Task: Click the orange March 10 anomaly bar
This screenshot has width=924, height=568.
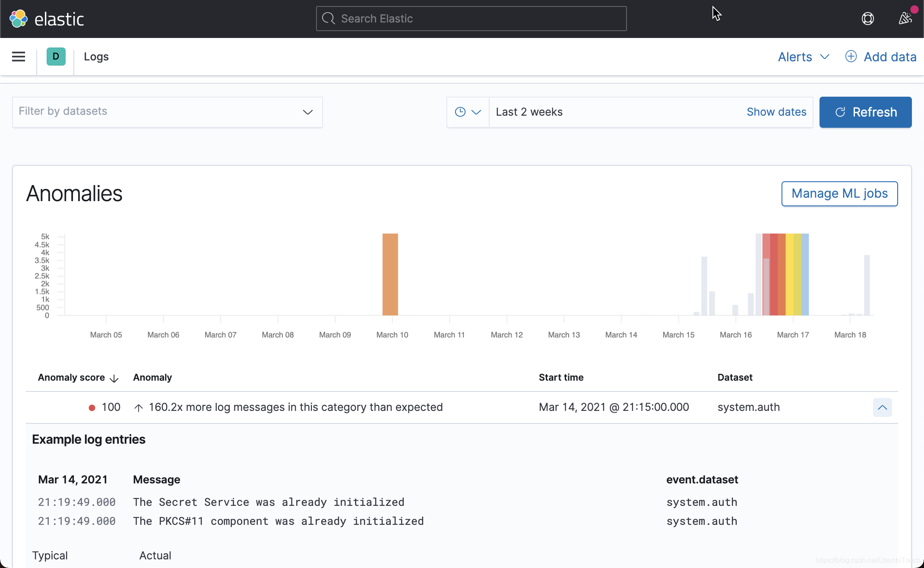Action: (390, 275)
